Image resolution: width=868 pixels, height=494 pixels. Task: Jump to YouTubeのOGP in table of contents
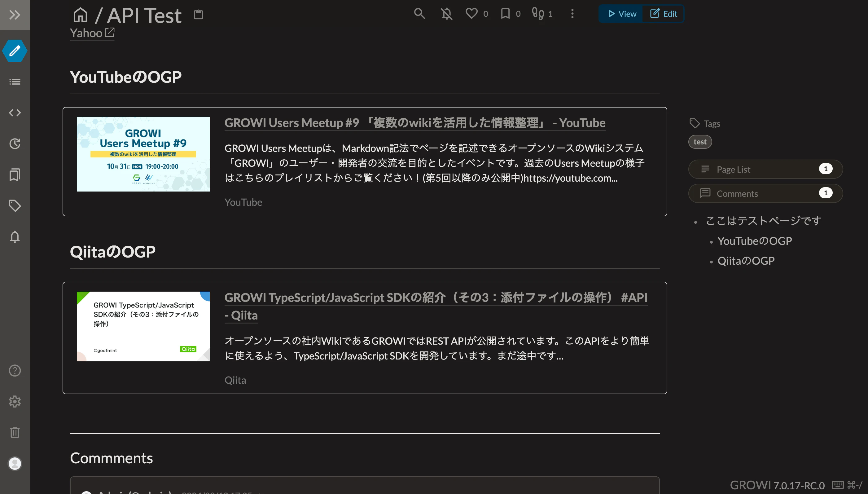click(754, 241)
